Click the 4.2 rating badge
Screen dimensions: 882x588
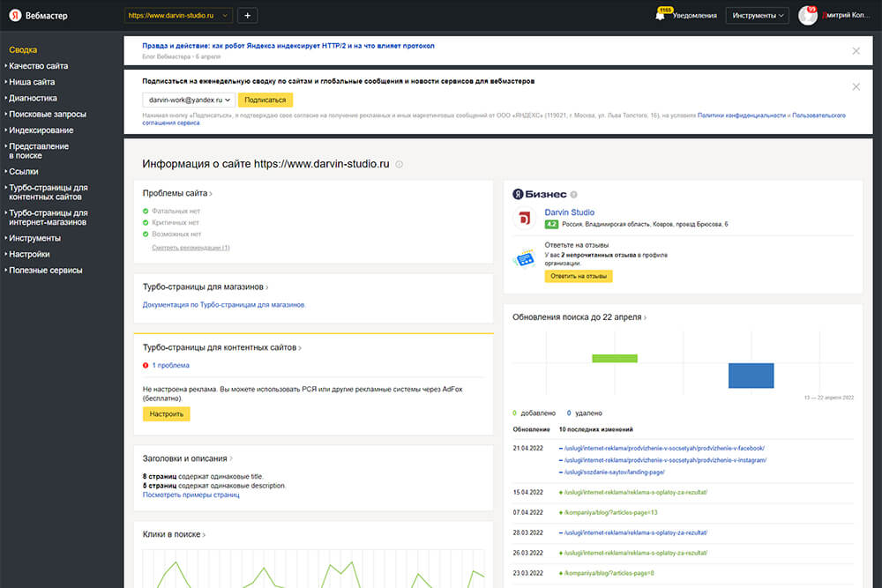551,224
